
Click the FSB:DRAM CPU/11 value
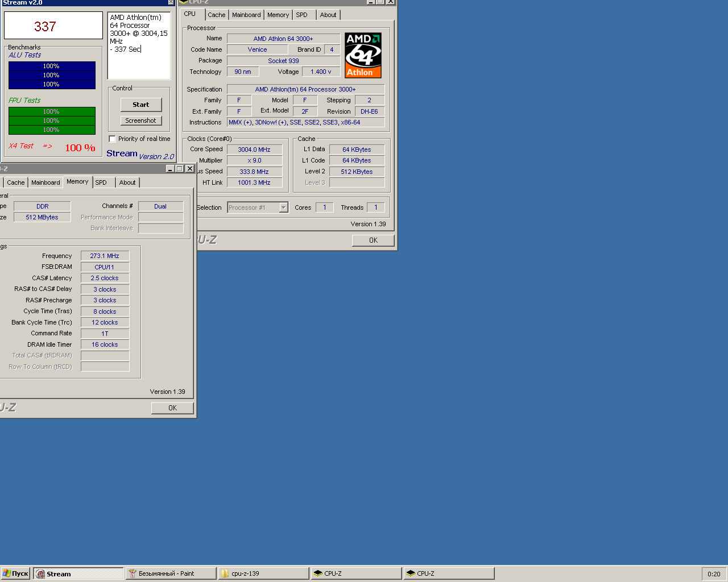point(105,267)
